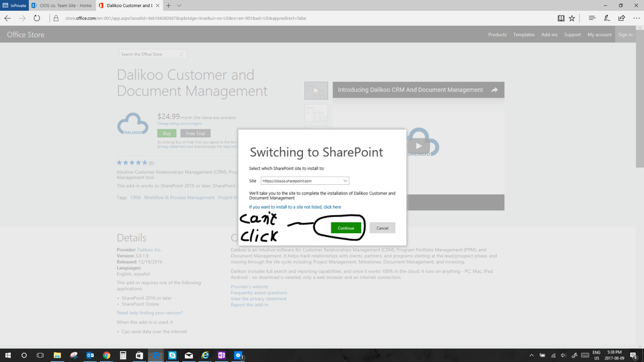
Task: Open Cortana search circle
Action: pyautogui.click(x=24, y=356)
